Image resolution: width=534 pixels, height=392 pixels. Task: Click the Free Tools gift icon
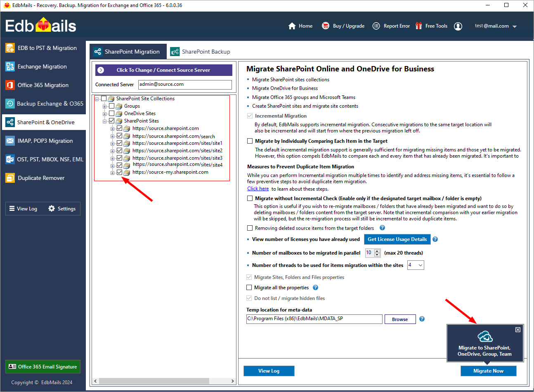coord(418,26)
